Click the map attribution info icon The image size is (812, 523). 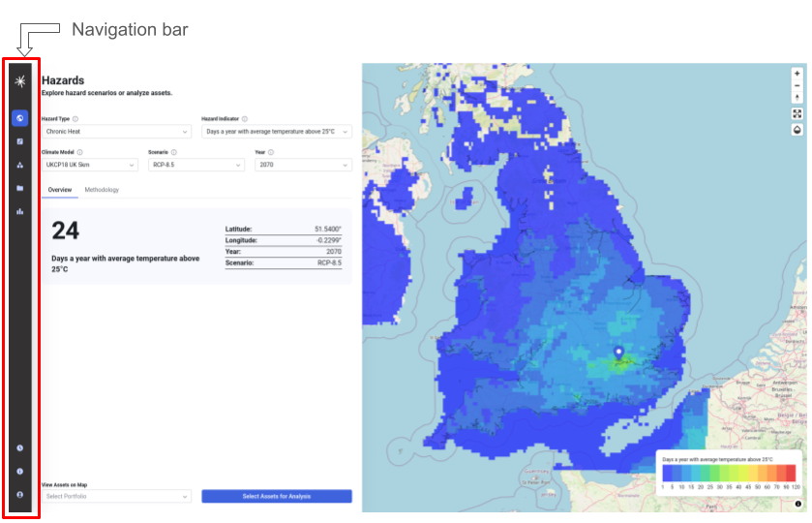(798, 504)
